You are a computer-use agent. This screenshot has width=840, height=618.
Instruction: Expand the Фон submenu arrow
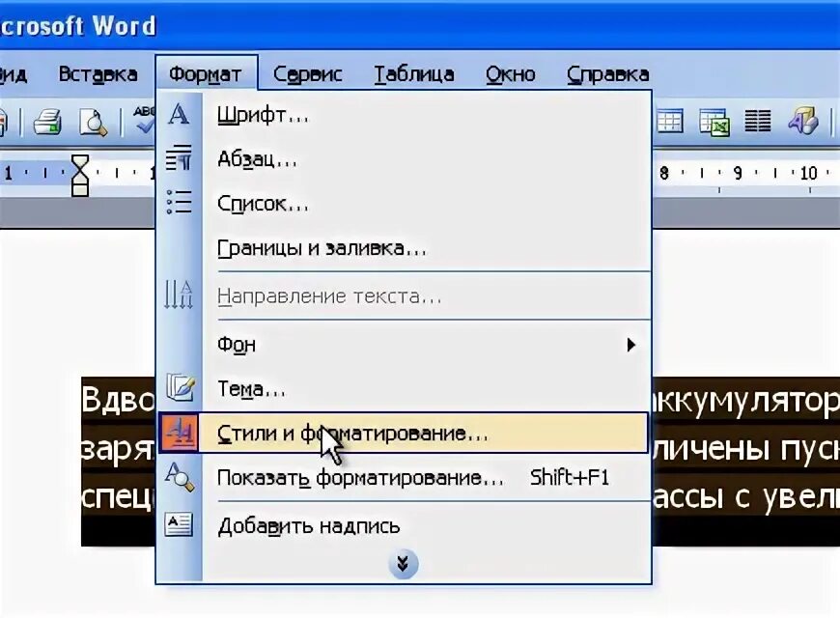click(x=631, y=345)
